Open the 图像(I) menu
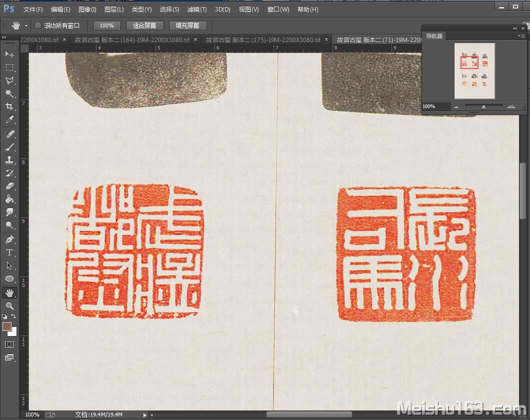Screen dimensions: 530x420 (x=87, y=9)
